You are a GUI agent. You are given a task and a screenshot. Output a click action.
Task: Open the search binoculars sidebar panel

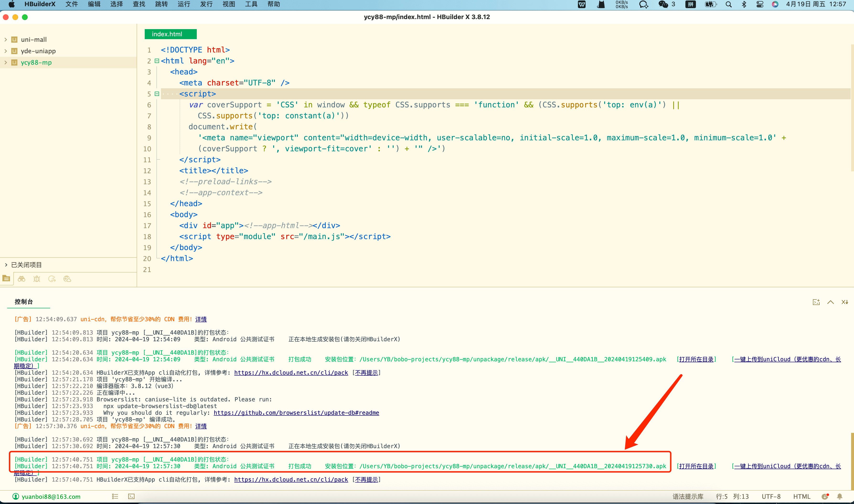pos(21,279)
